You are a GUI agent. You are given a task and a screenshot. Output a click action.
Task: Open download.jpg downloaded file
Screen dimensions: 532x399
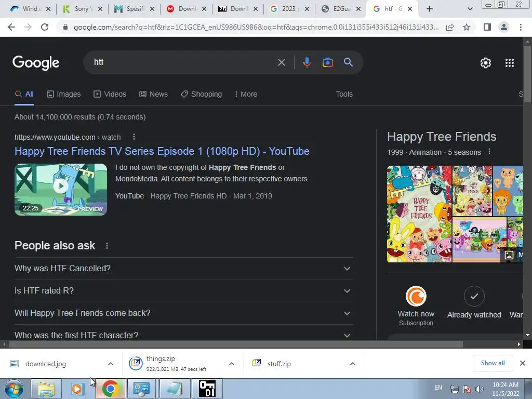46,364
